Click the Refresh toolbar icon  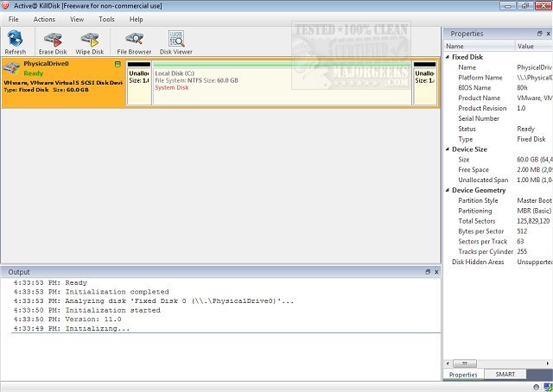15,41
